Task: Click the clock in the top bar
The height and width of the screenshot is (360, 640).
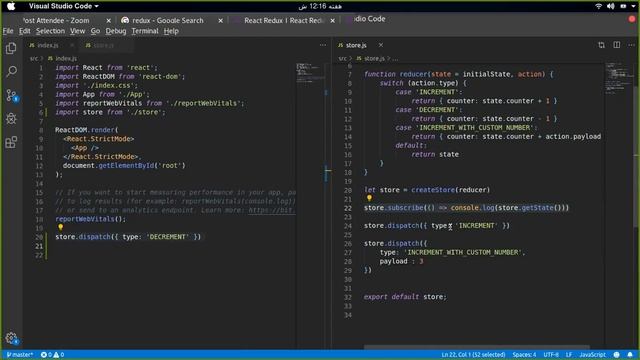Action: [x=320, y=6]
